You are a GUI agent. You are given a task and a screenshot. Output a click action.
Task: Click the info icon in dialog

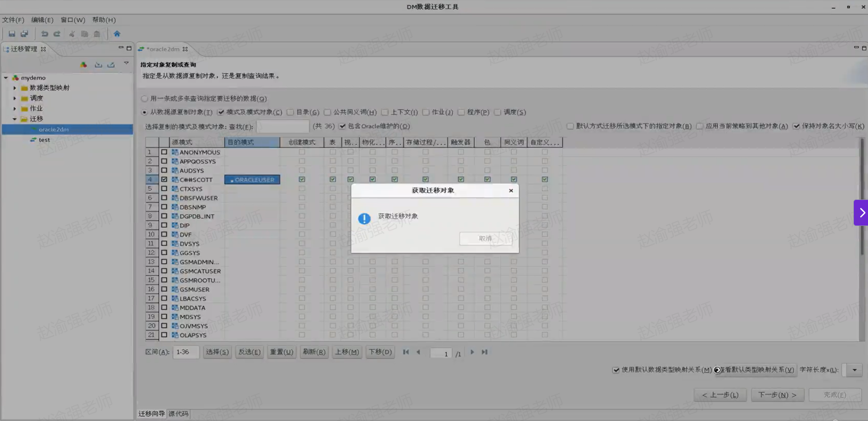click(x=364, y=218)
